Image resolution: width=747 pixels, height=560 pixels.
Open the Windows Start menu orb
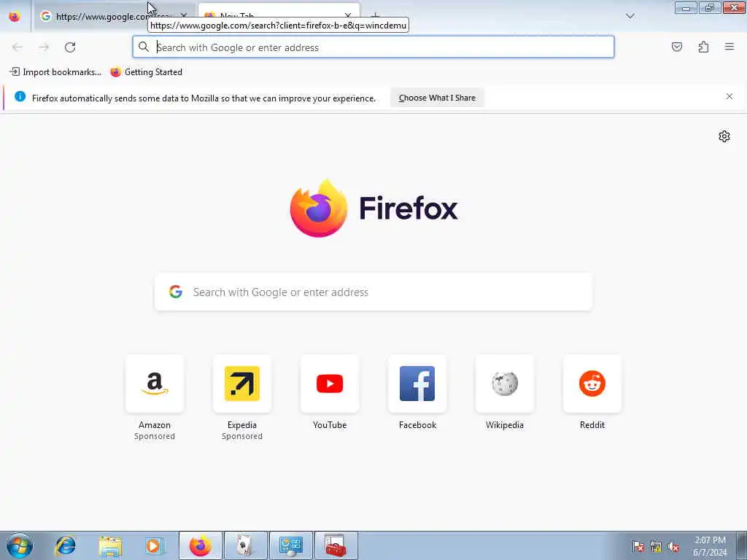tap(20, 545)
